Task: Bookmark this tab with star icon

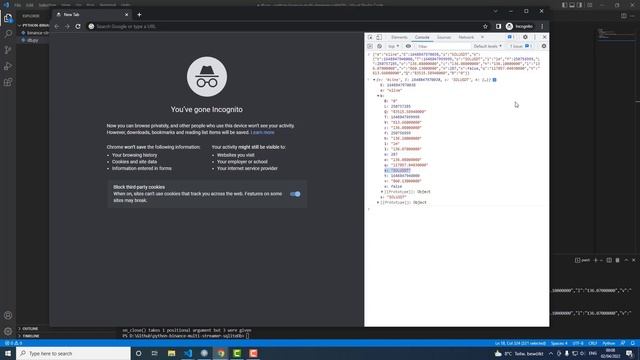Action: click(x=485, y=27)
